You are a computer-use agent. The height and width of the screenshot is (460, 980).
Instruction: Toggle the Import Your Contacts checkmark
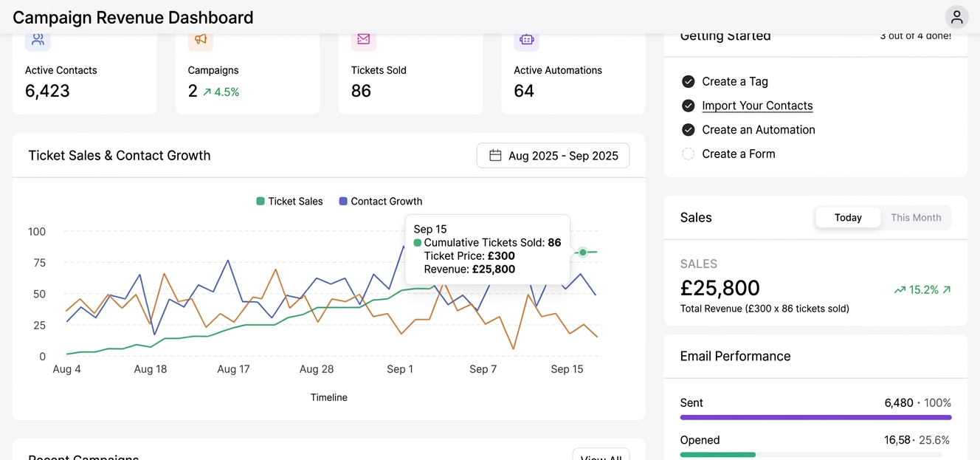688,106
